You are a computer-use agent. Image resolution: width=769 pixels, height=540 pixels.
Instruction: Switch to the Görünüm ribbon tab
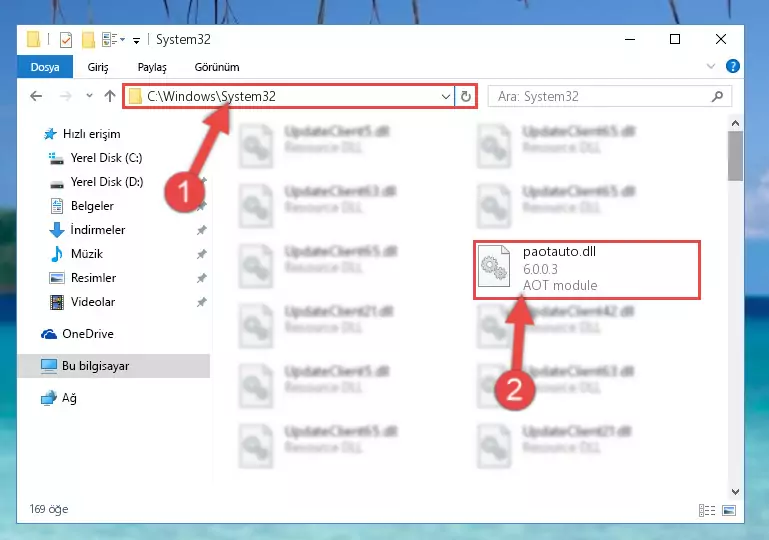pos(217,67)
